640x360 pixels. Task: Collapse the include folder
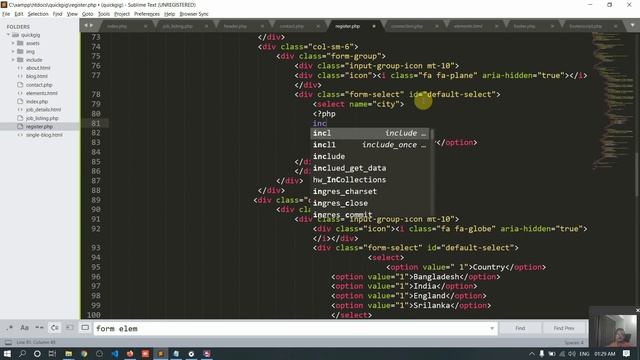13,60
